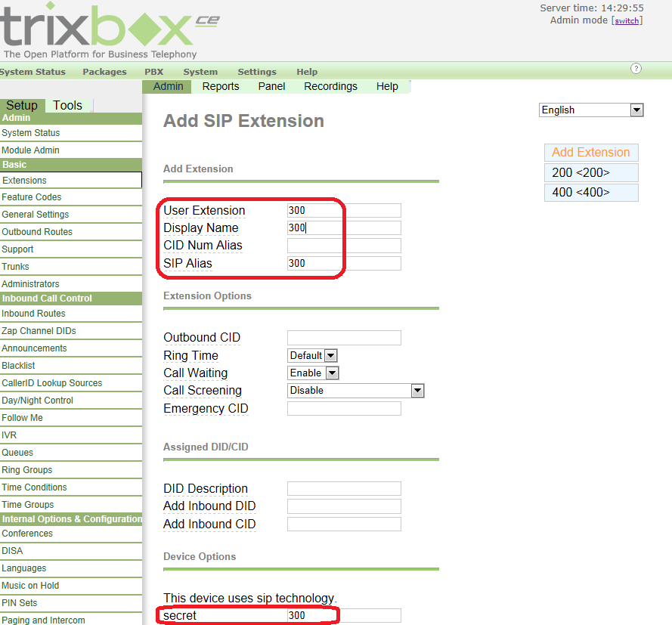The image size is (672, 625).
Task: Open the Recordings tab
Action: tap(330, 86)
